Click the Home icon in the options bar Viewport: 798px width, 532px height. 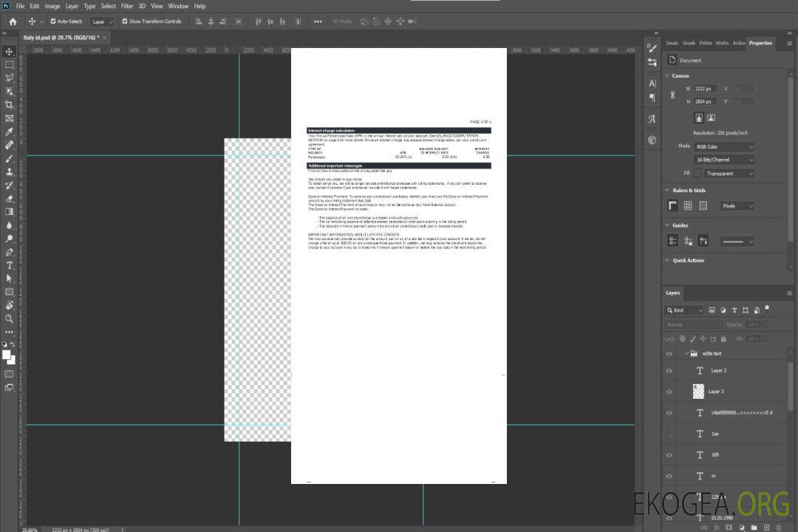13,21
